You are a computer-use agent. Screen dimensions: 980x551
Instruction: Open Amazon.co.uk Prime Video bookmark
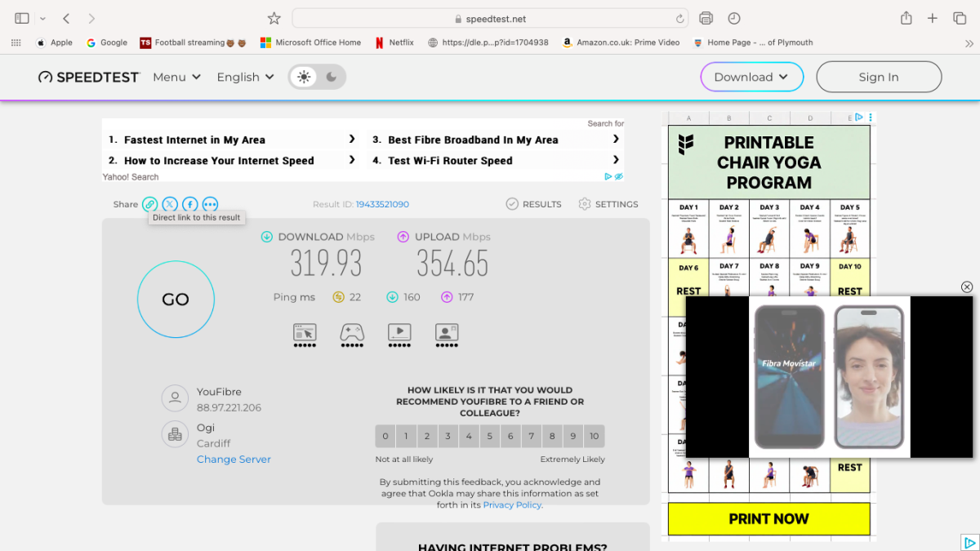pos(621,42)
